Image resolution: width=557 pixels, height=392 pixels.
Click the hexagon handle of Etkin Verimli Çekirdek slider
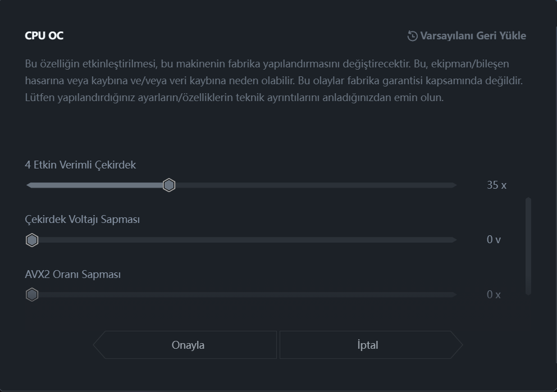coord(169,185)
